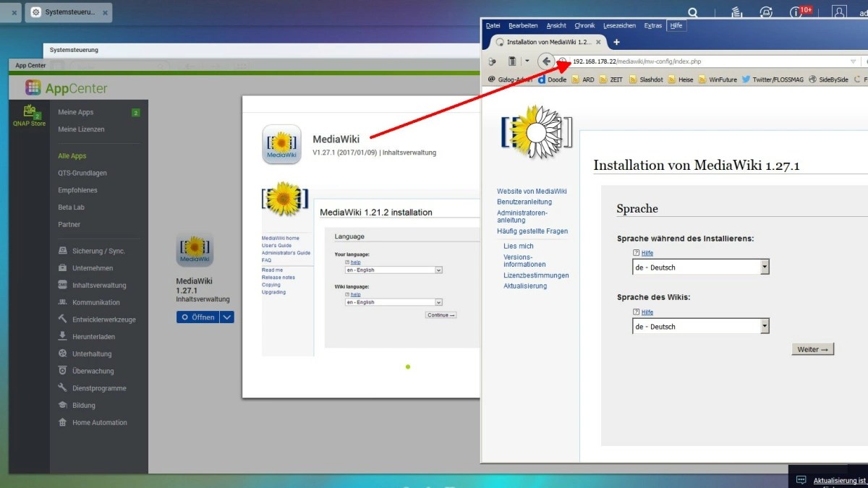Click the Unternehmen category icon
This screenshot has width=868, height=488.
[x=63, y=268]
